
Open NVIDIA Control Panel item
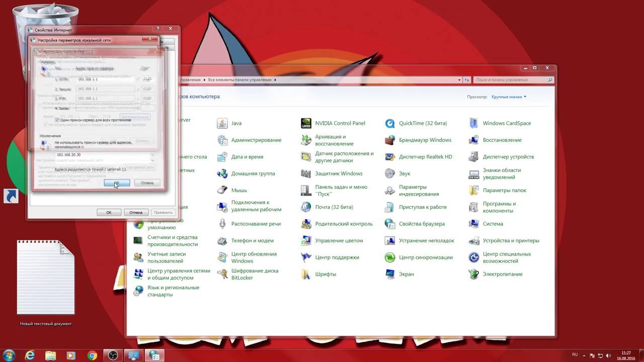(333, 123)
